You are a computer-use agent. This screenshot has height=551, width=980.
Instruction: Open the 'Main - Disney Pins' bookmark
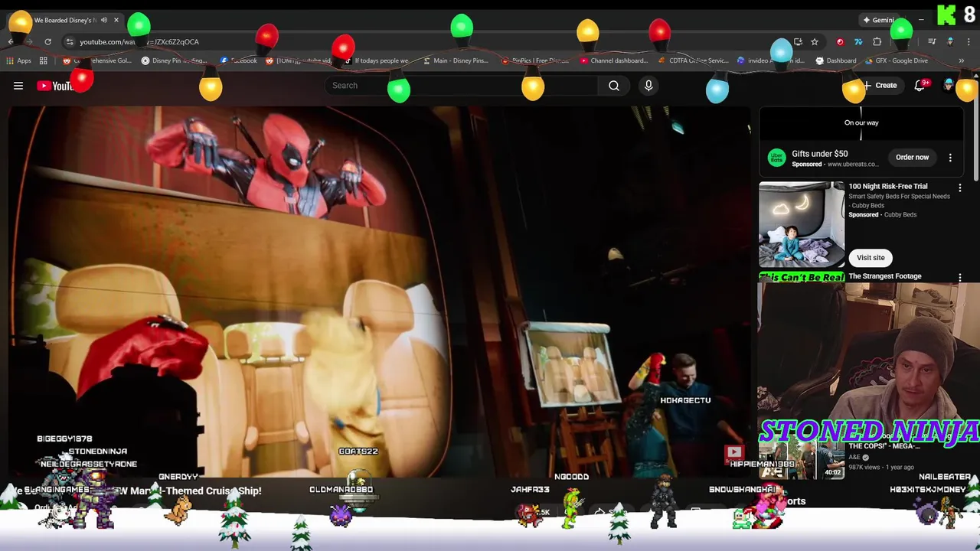455,60
